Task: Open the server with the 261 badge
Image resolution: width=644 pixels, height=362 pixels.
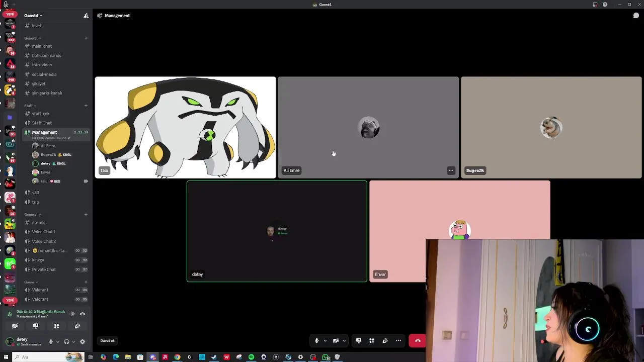Action: [x=10, y=37]
